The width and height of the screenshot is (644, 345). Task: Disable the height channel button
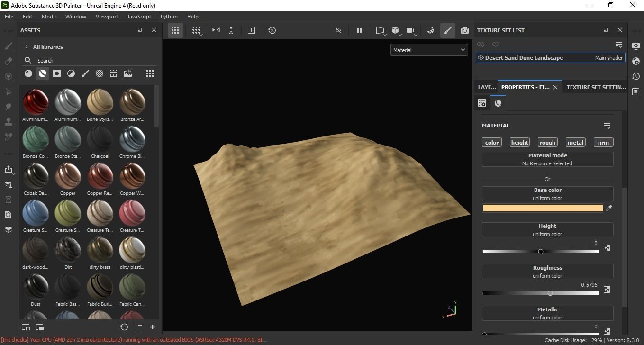(519, 143)
